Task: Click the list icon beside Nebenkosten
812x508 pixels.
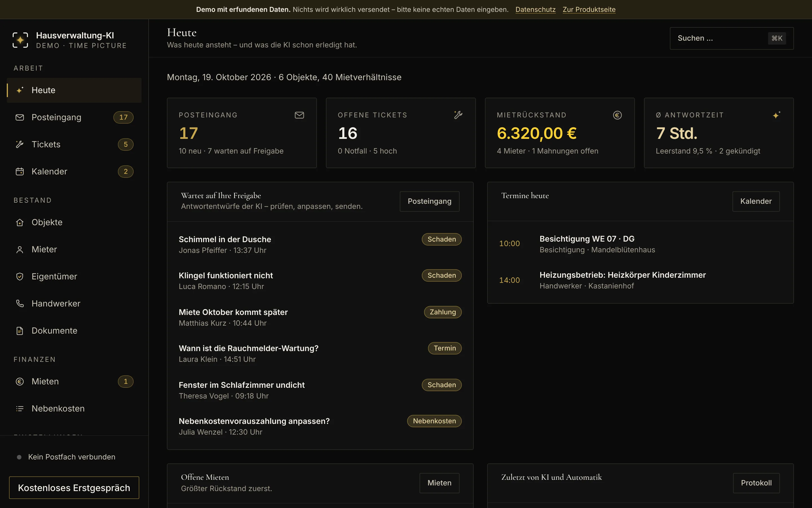Action: [x=20, y=409]
